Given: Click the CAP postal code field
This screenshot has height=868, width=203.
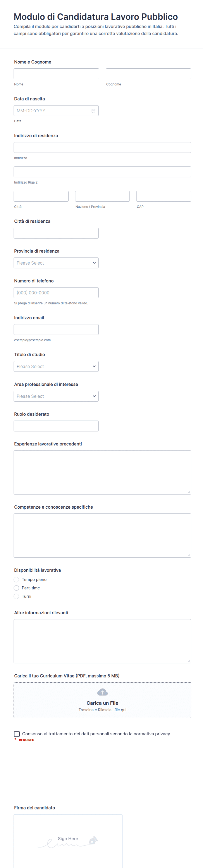Looking at the screenshot, I should [164, 196].
